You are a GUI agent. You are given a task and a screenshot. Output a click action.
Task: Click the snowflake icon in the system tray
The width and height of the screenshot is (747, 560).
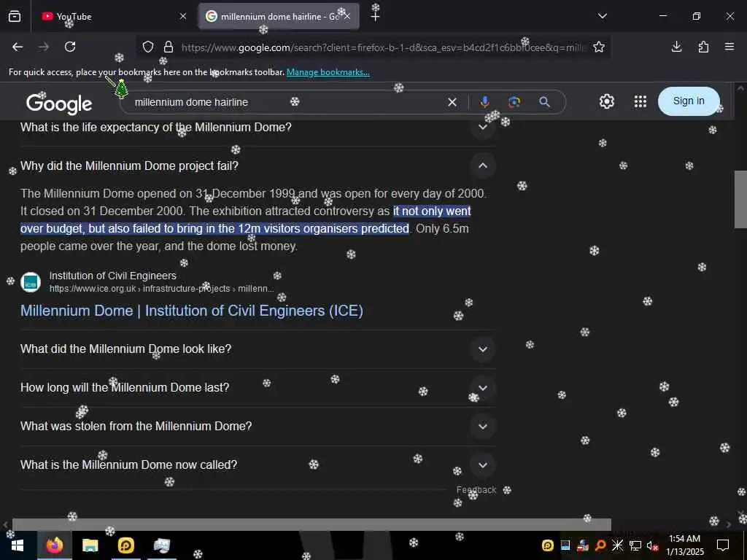[617, 545]
